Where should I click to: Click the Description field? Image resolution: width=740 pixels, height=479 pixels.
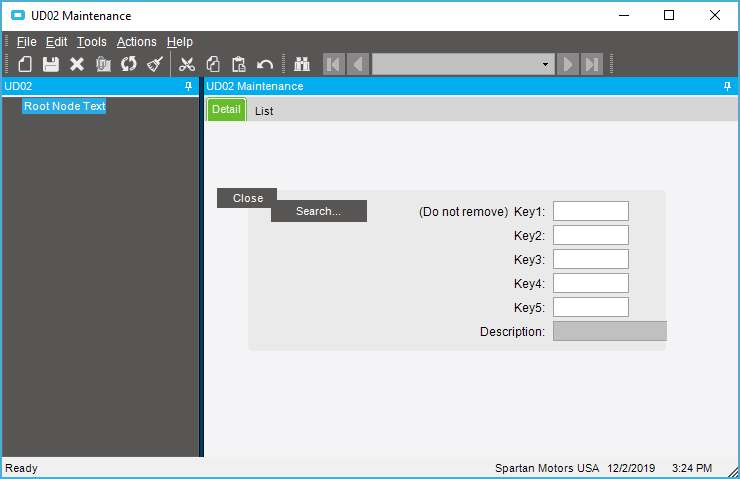coord(610,331)
